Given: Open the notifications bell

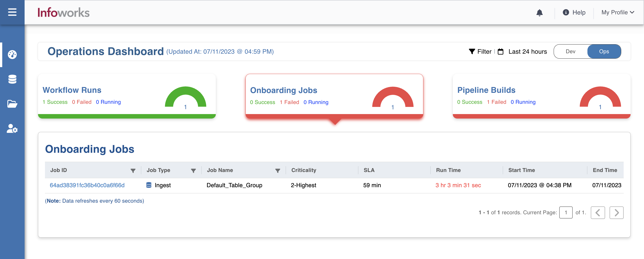Looking at the screenshot, I should [x=540, y=13].
